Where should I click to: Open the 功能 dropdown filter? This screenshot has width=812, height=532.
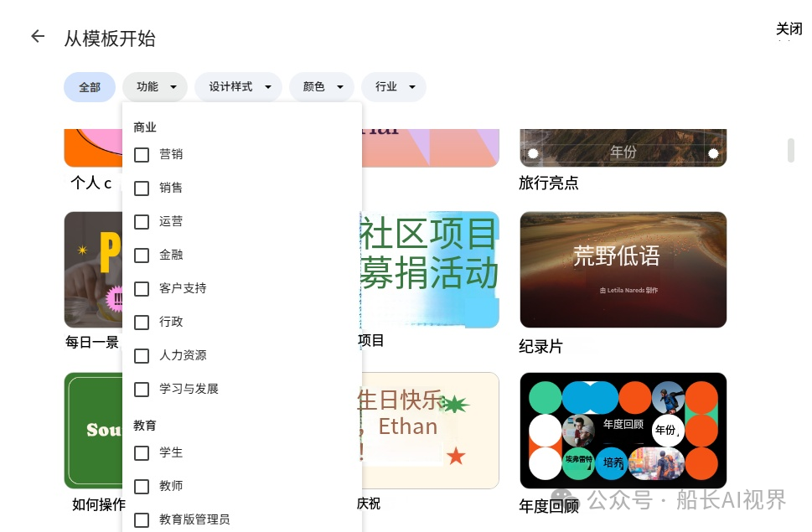(154, 87)
